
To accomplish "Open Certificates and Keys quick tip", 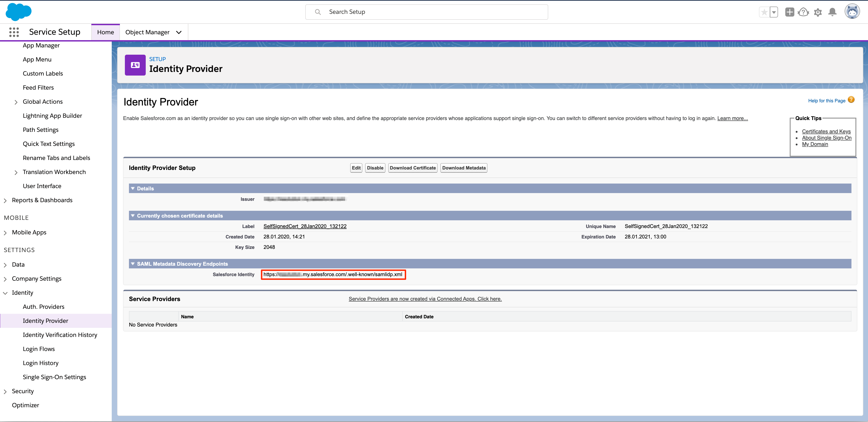I will (826, 131).
